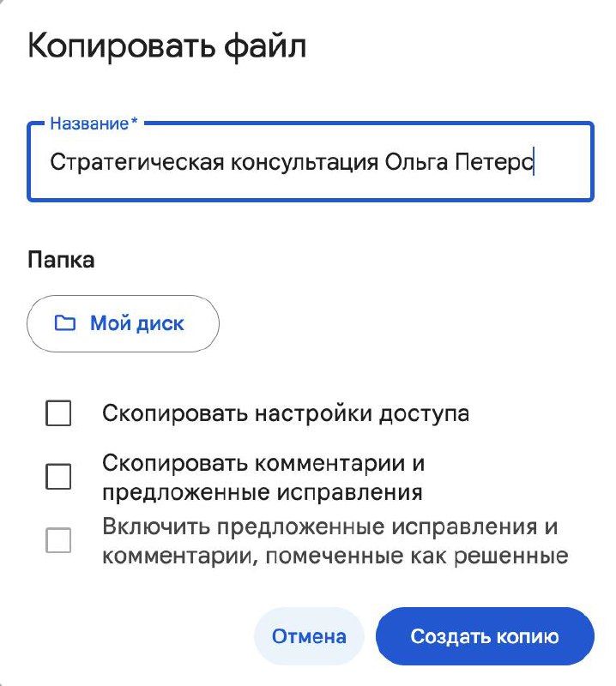Click the Скопировать комментарии и предложенные исправления label

tap(263, 477)
